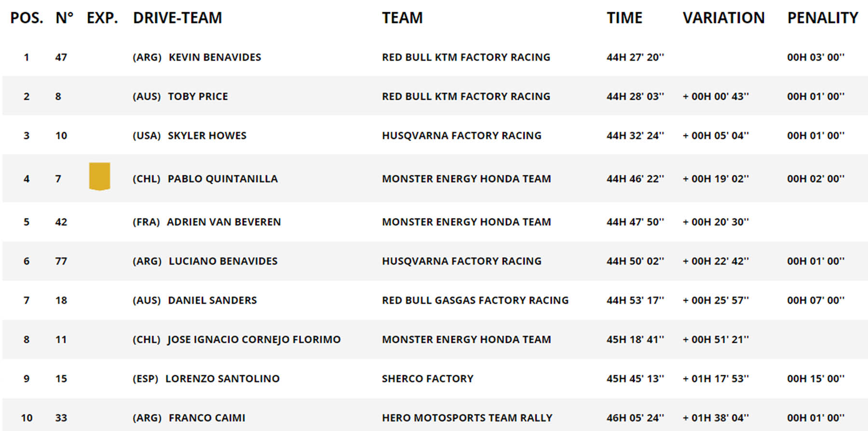868x431 pixels.
Task: Click the TEAM column header
Action: [x=402, y=18]
